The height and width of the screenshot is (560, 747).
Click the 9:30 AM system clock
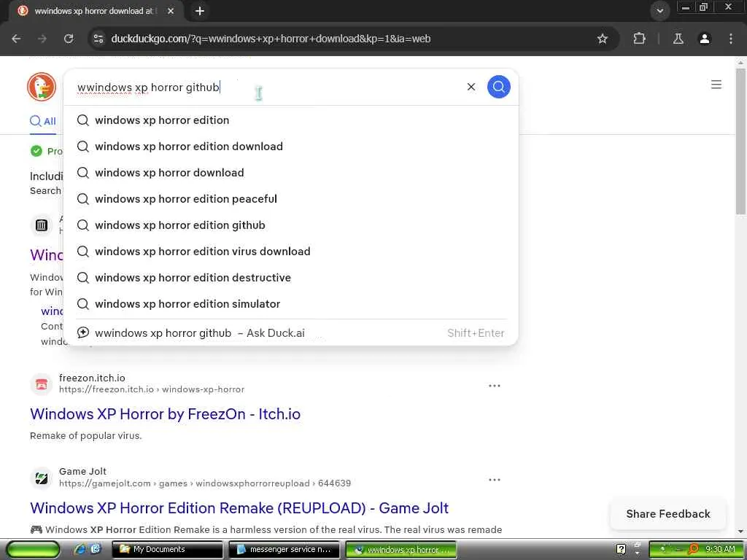coord(720,549)
